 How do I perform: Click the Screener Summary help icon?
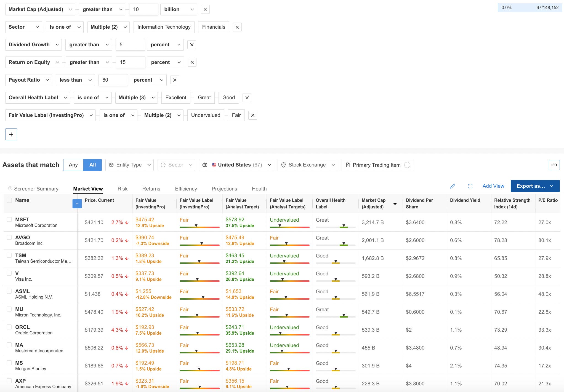point(10,189)
